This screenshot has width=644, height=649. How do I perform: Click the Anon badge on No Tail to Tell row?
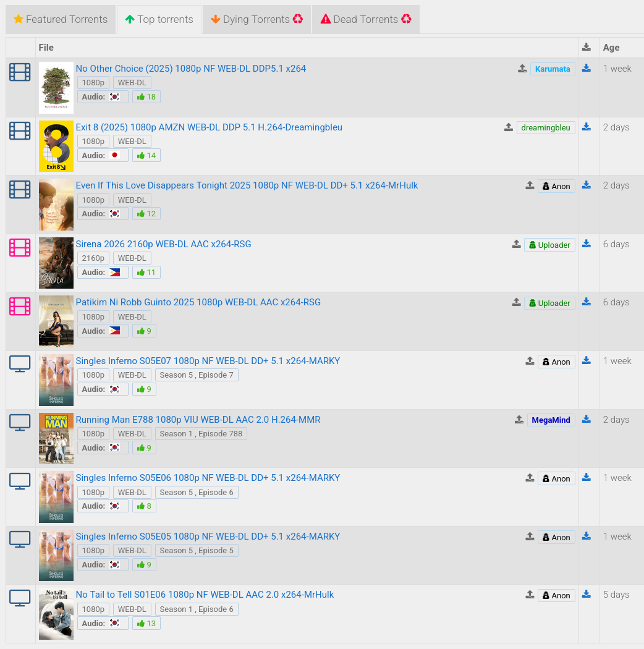pos(556,596)
